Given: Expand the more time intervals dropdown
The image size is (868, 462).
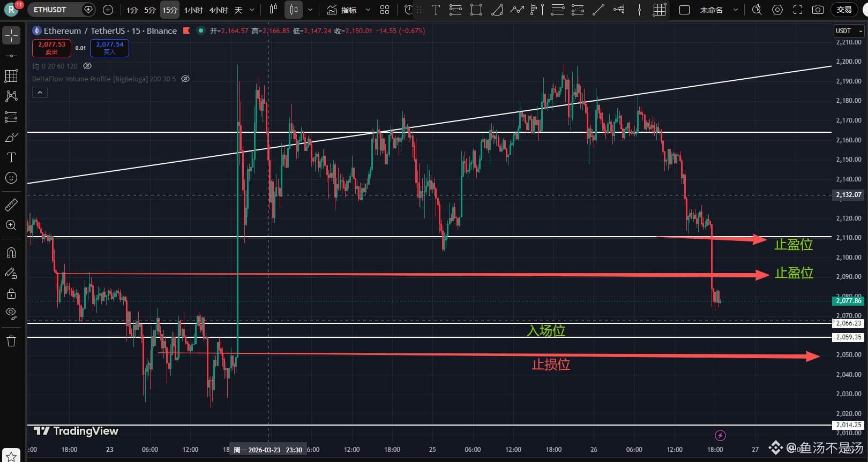Looking at the screenshot, I should point(252,10).
